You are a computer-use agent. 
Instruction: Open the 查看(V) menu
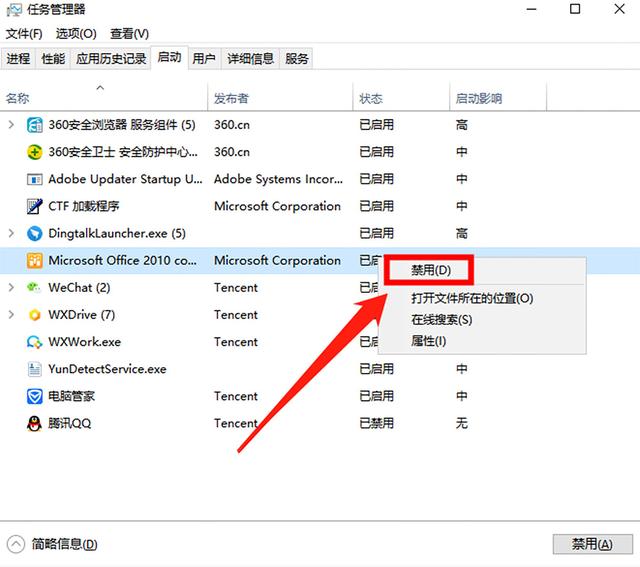click(x=129, y=33)
